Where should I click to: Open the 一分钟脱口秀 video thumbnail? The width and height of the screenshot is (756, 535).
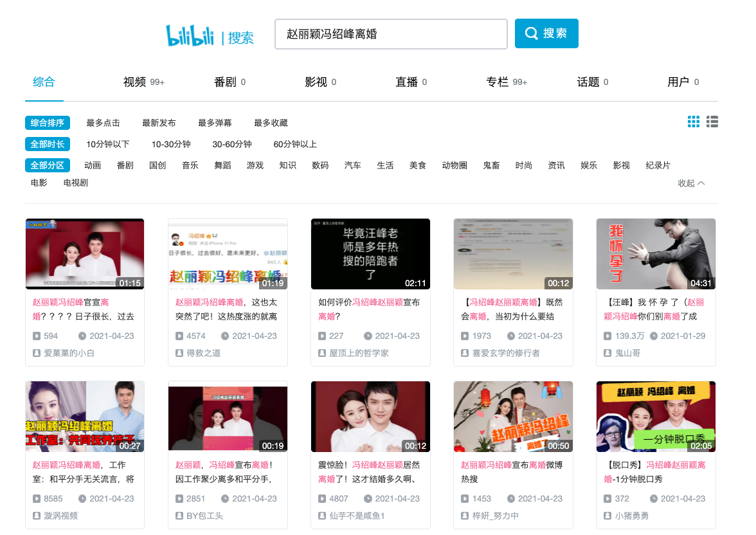(x=656, y=417)
